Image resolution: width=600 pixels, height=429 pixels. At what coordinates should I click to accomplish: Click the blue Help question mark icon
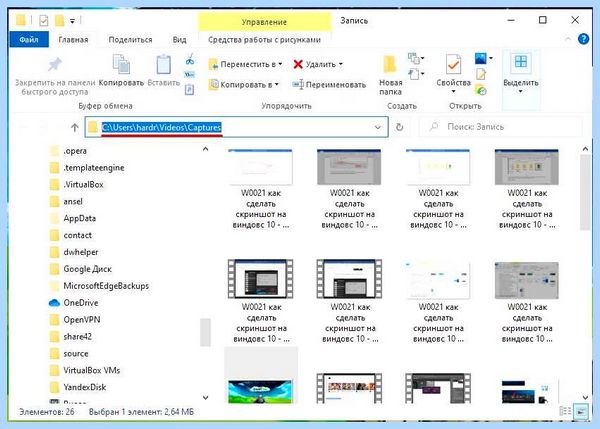(584, 39)
